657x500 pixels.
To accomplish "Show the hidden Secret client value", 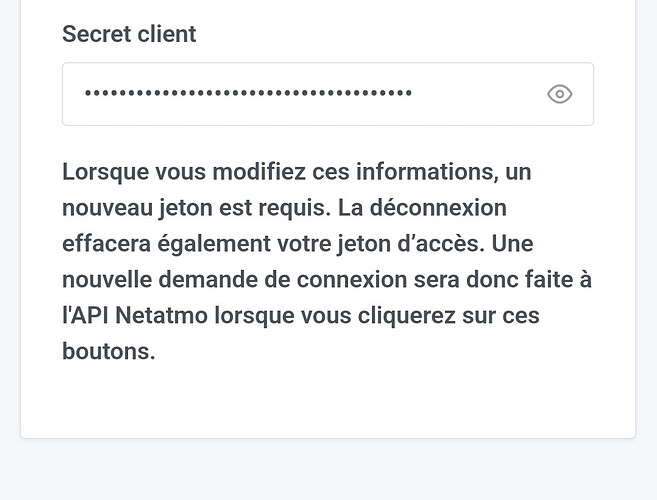I will (559, 94).
